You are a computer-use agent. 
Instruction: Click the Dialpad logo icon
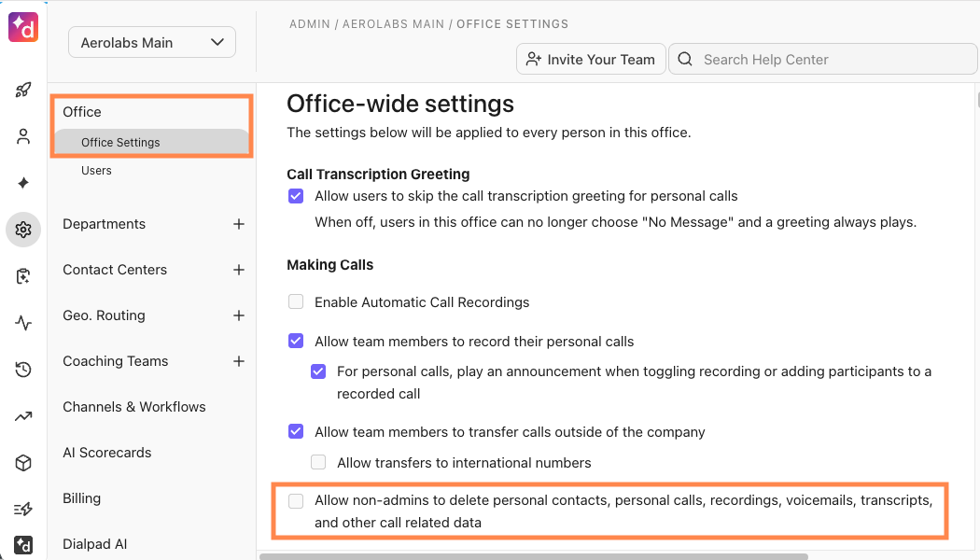click(x=23, y=27)
